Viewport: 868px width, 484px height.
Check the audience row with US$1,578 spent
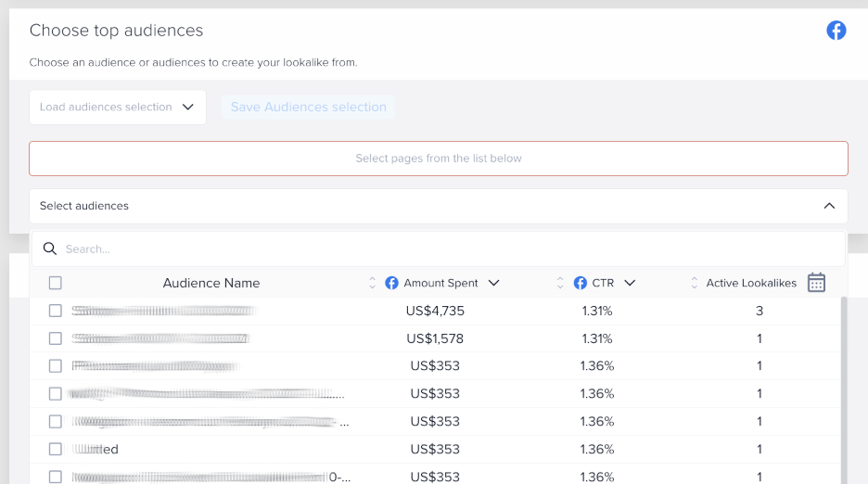point(56,338)
